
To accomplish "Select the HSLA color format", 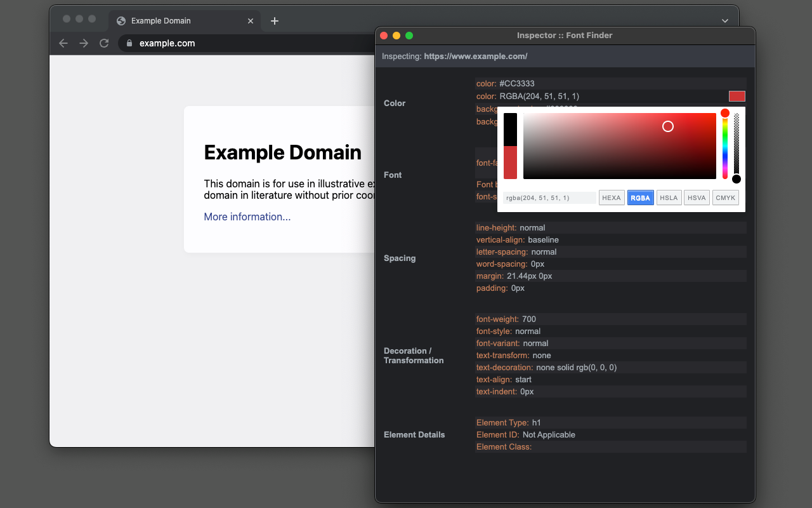I will pyautogui.click(x=669, y=197).
